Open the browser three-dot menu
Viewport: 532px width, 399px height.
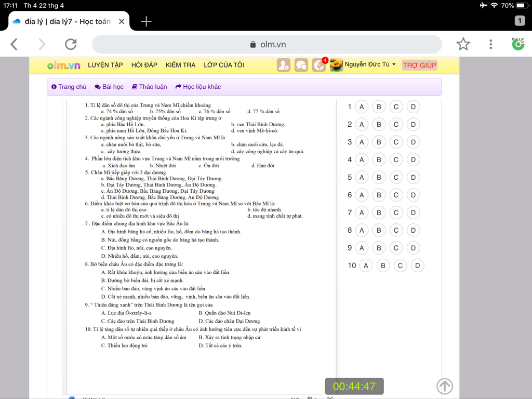click(x=490, y=44)
